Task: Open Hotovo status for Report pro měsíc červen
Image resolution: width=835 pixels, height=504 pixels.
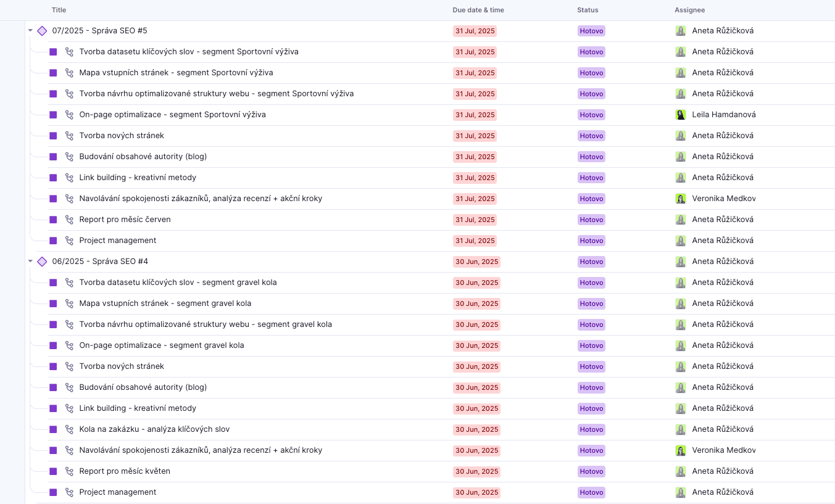Action: (x=591, y=220)
